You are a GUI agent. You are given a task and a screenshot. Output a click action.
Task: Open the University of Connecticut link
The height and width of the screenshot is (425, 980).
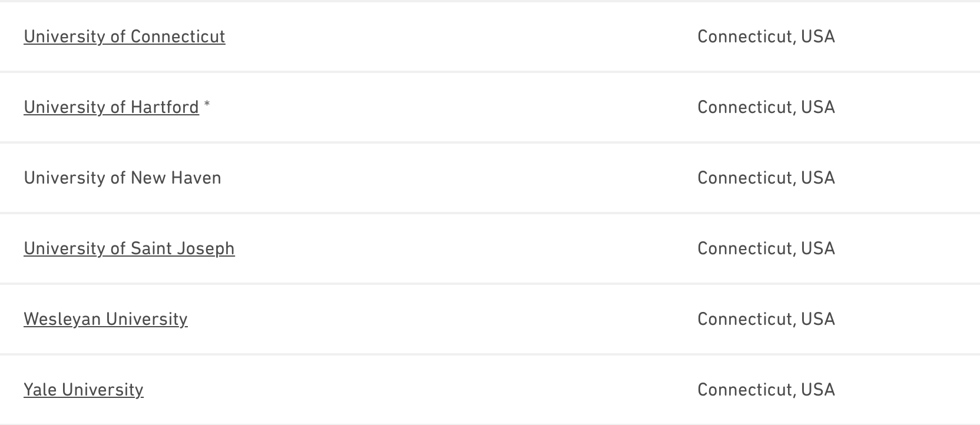pos(124,36)
